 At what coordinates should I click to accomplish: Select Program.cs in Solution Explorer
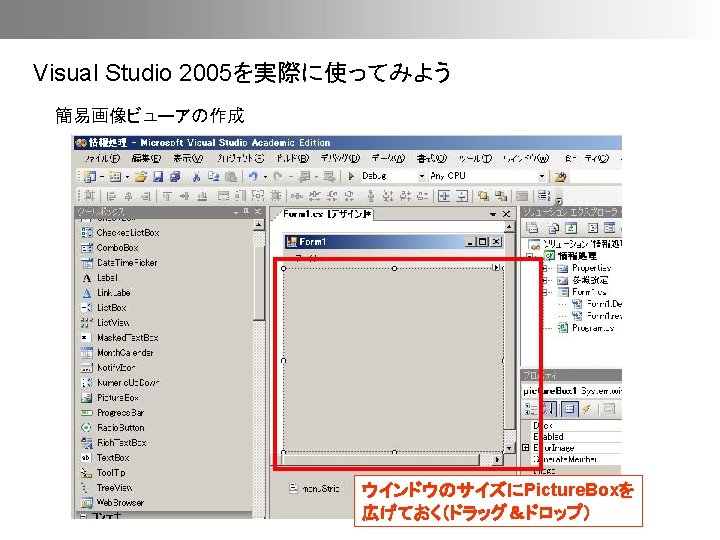pyautogui.click(x=586, y=328)
